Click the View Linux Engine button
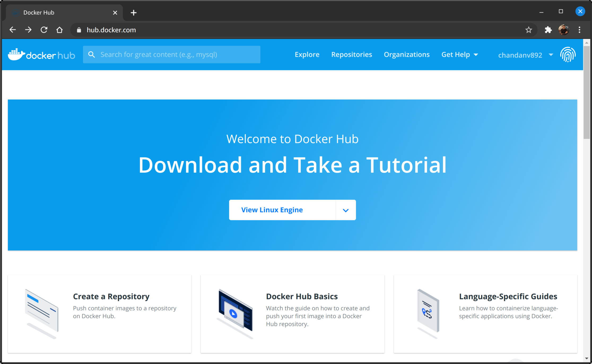The image size is (592, 364). pos(272,210)
